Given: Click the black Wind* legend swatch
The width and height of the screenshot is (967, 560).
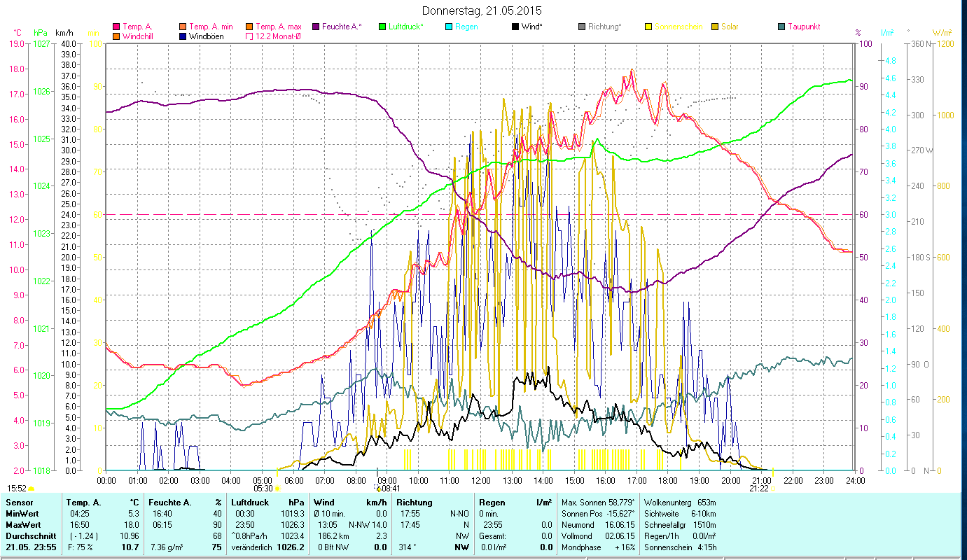Looking at the screenshot, I should point(515,27).
